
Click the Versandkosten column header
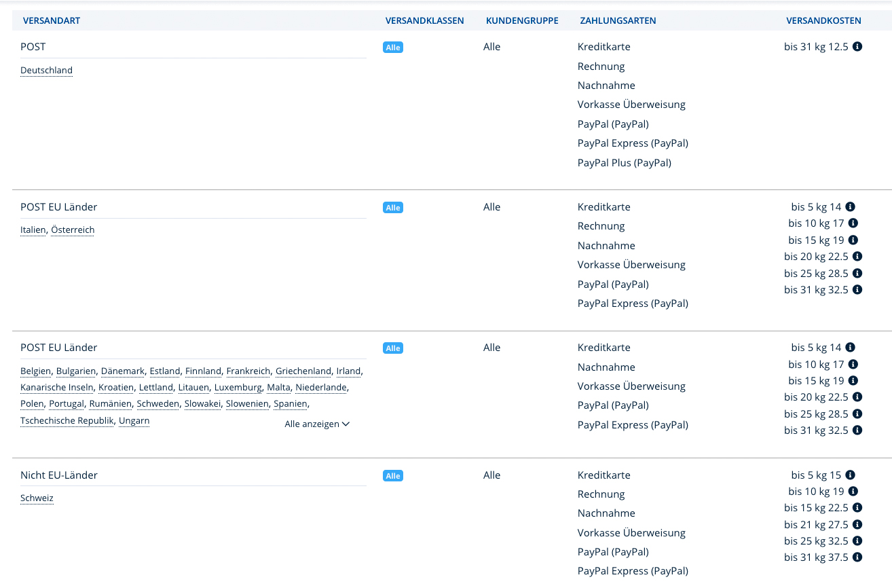tap(823, 21)
